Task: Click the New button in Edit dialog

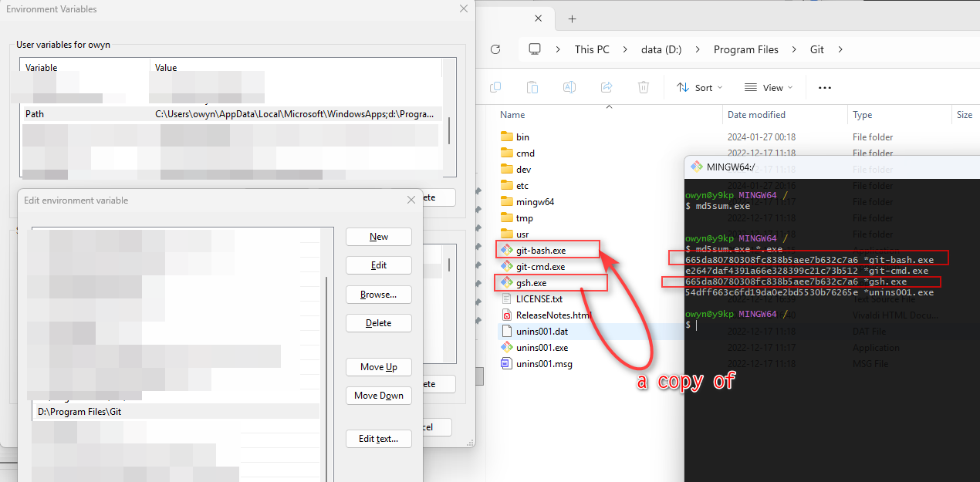Action: [x=378, y=237]
